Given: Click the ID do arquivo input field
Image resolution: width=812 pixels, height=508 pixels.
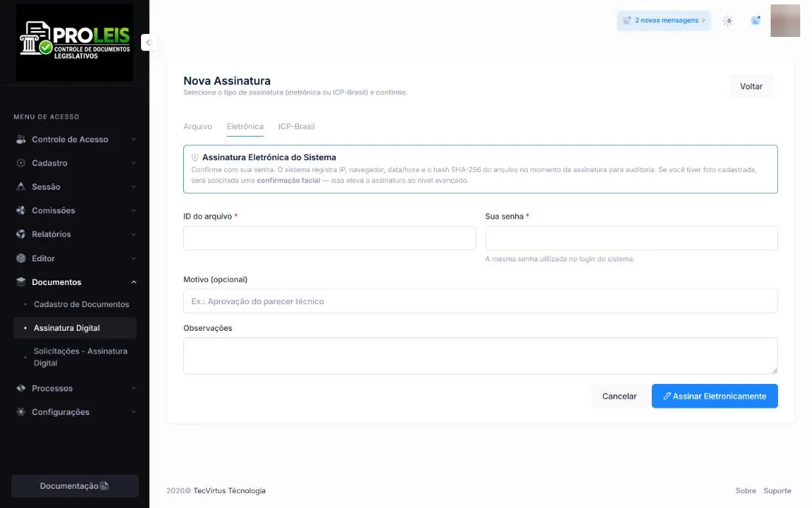Looking at the screenshot, I should (x=329, y=238).
